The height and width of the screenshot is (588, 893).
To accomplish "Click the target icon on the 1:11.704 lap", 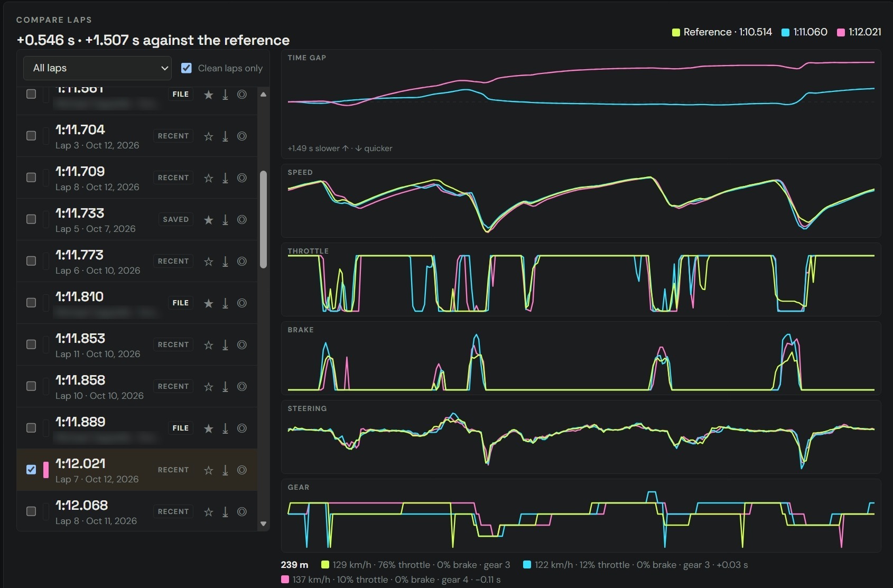I will tap(242, 136).
